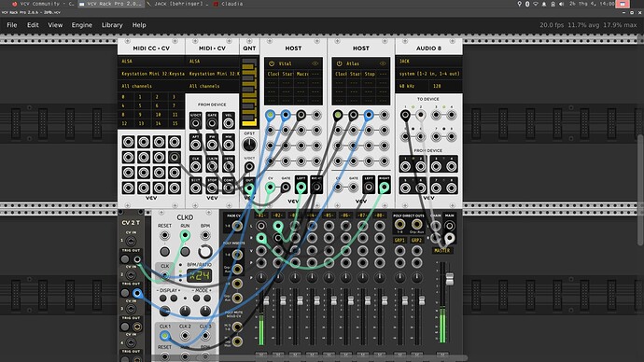Click the CLKD BPM/RATIO display showing x24
Image resolution: width=644 pixels, height=362 pixels.
coord(200,275)
